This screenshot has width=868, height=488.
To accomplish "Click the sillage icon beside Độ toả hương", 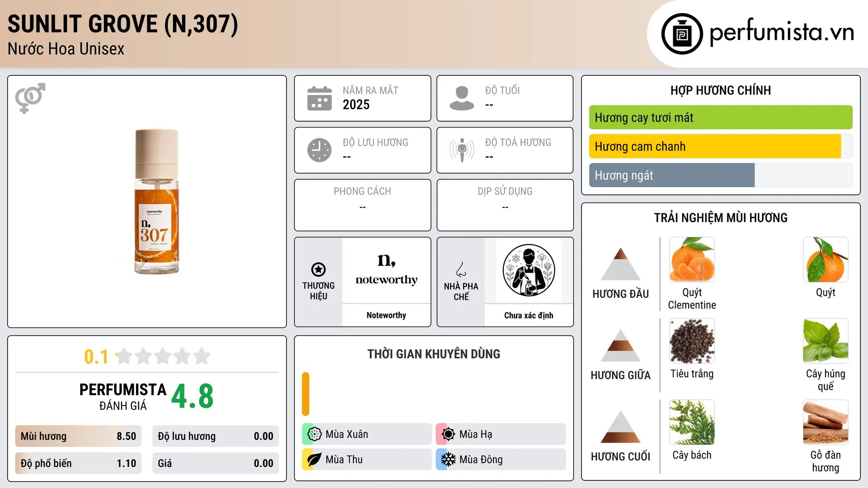I will [462, 150].
